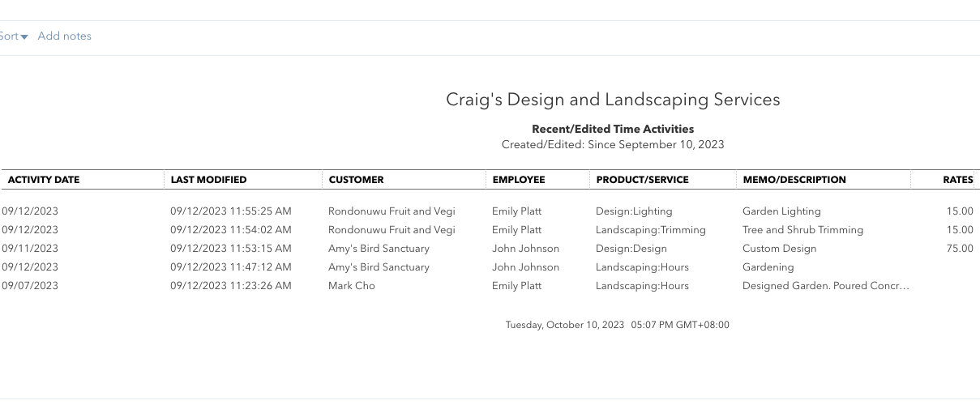980x405 pixels.
Task: Click the Add notes link
Action: [64, 36]
